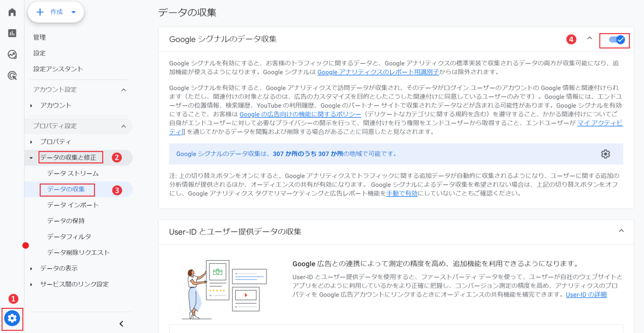The width and height of the screenshot is (644, 333).
Task: Click サービス間のリンク設定 tree label
Action: click(x=74, y=284)
